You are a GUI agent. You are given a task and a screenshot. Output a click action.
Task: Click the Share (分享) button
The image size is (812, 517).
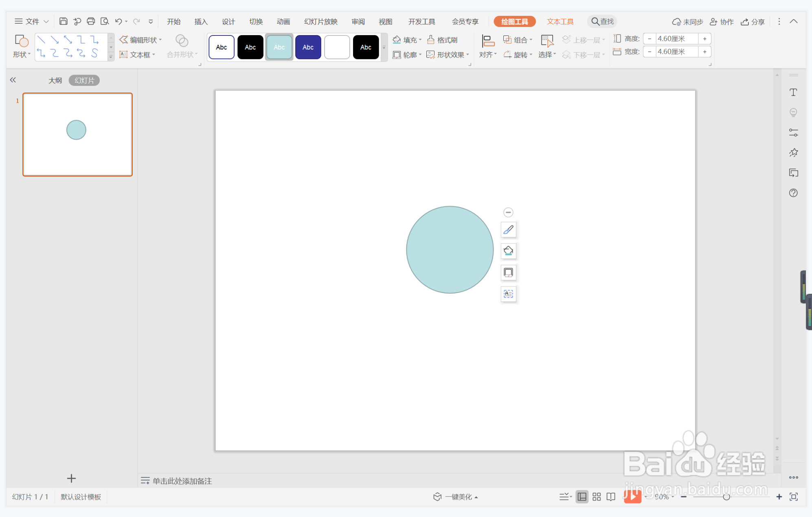[753, 22]
